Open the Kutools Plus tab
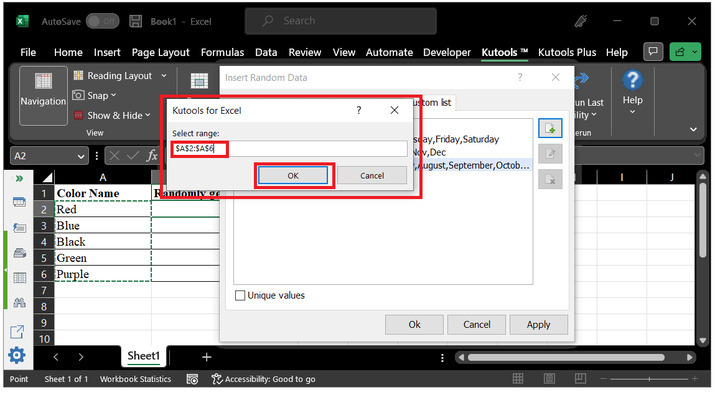The image size is (715, 395). pos(567,52)
